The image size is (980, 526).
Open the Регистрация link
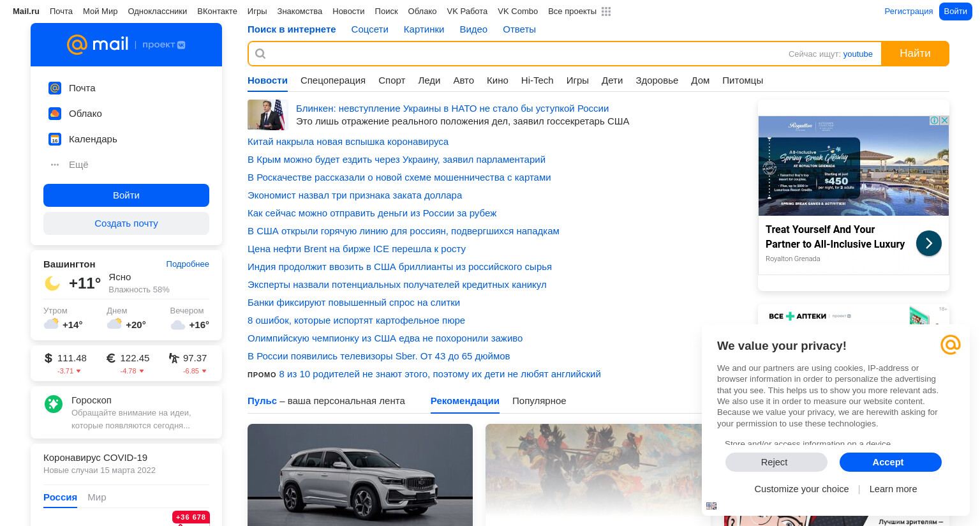(x=909, y=11)
